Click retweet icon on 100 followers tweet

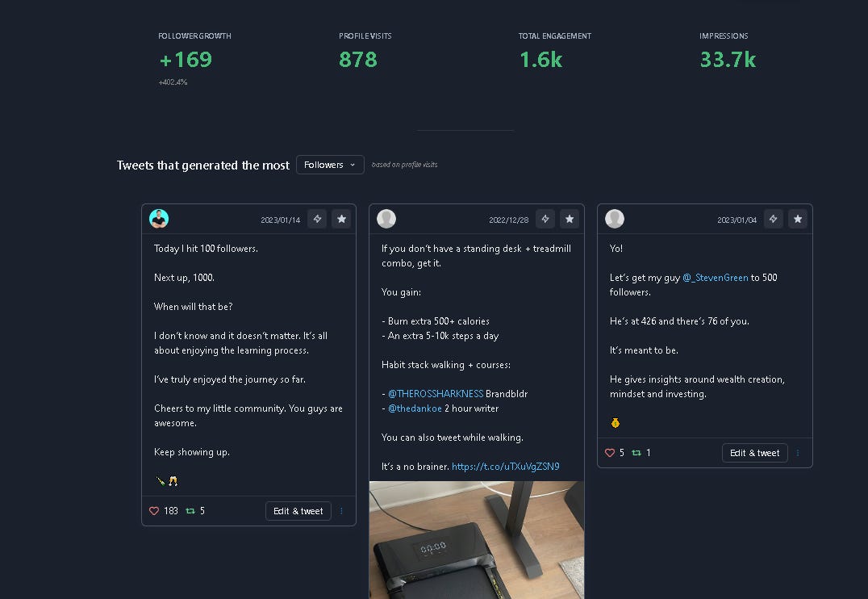coord(190,511)
